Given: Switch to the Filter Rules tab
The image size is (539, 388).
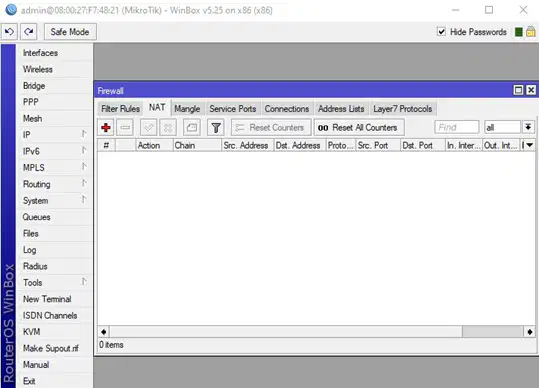Looking at the screenshot, I should [x=120, y=109].
